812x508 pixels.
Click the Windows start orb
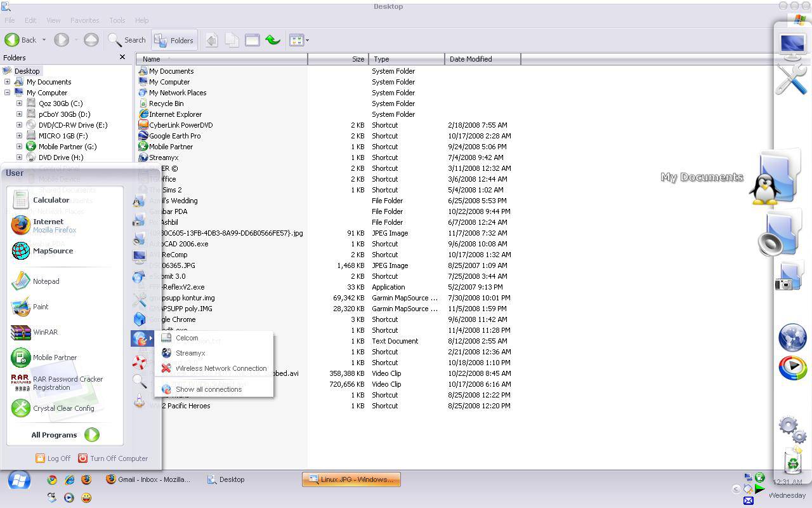click(x=19, y=481)
